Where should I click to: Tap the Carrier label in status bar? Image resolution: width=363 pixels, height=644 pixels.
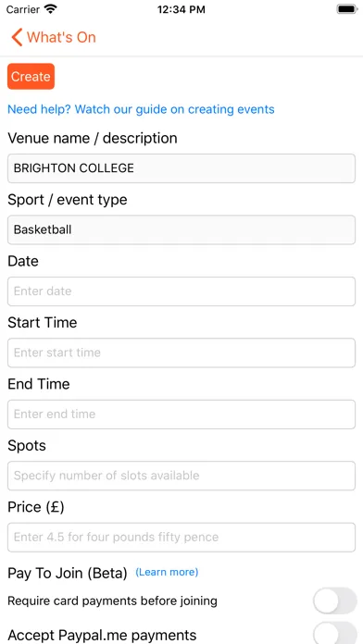pyautogui.click(x=23, y=9)
